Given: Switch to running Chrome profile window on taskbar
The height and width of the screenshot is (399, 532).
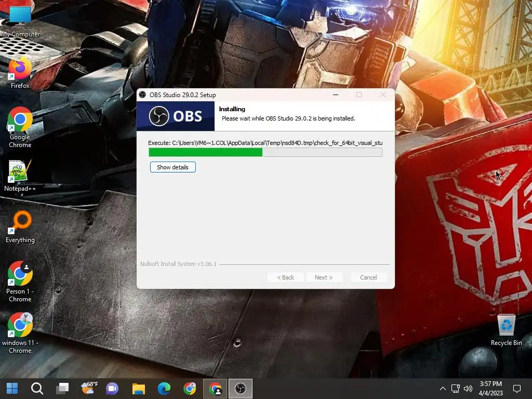Looking at the screenshot, I should coord(215,389).
